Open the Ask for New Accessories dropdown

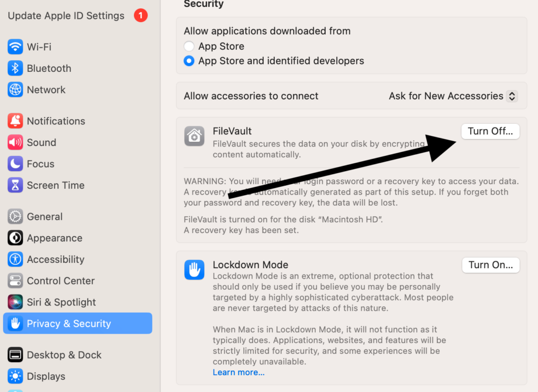pos(452,96)
